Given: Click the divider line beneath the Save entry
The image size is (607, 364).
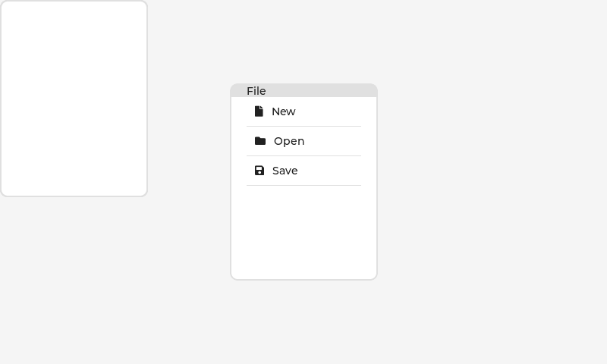Looking at the screenshot, I should click(x=303, y=185).
